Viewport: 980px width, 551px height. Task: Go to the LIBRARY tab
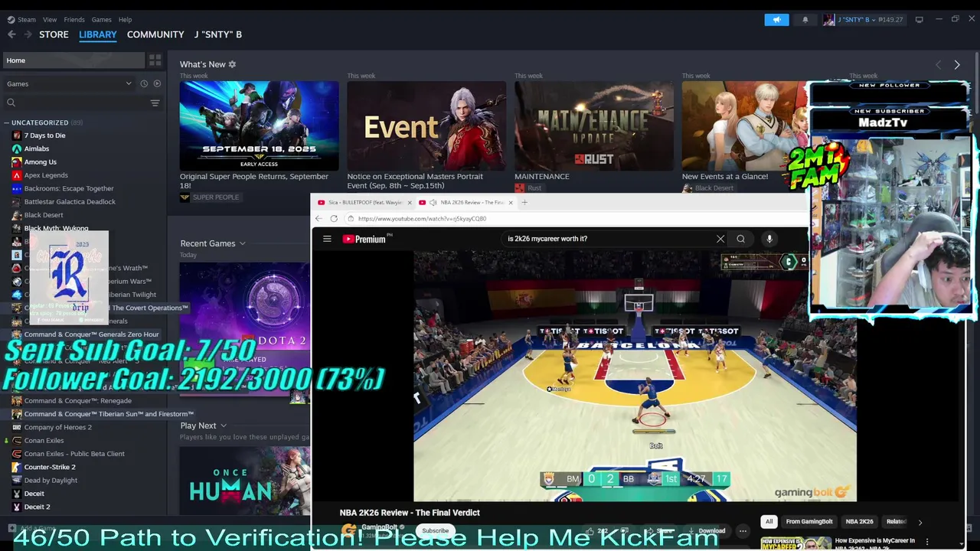98,34
